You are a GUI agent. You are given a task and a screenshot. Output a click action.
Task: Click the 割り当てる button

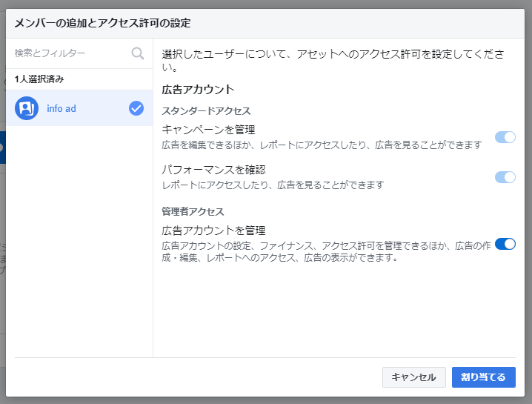point(484,377)
